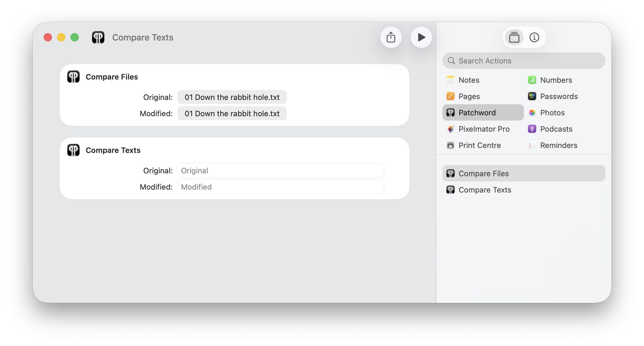Run the shortcut with play button
The image size is (644, 346).
(x=421, y=37)
